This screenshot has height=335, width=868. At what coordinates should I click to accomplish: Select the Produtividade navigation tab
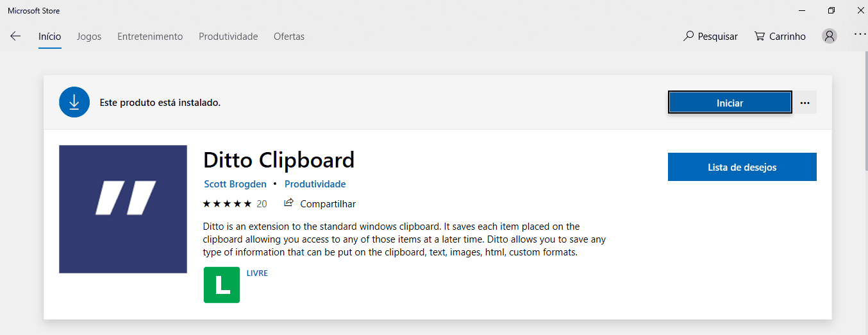pos(228,37)
